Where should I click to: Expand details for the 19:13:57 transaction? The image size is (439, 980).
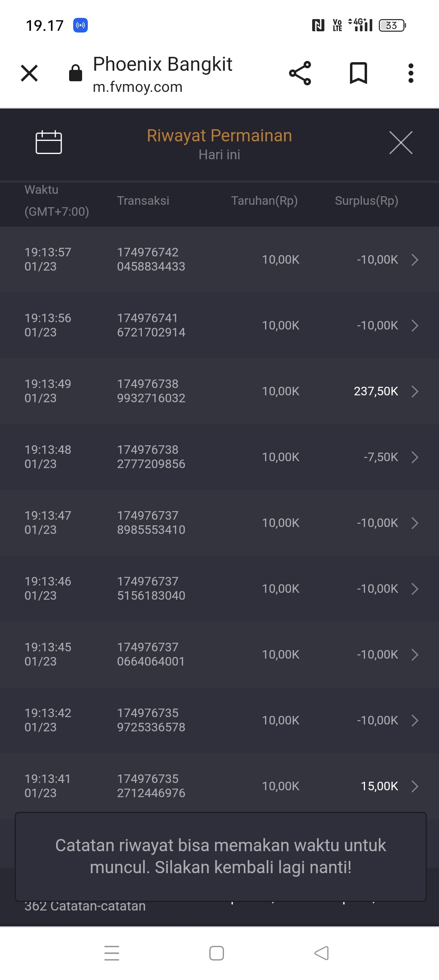(415, 260)
